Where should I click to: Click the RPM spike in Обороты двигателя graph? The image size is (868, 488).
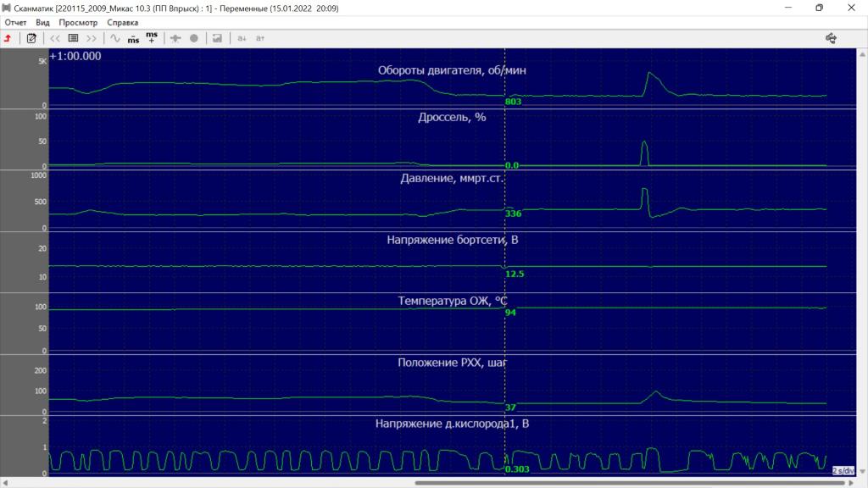coord(652,77)
